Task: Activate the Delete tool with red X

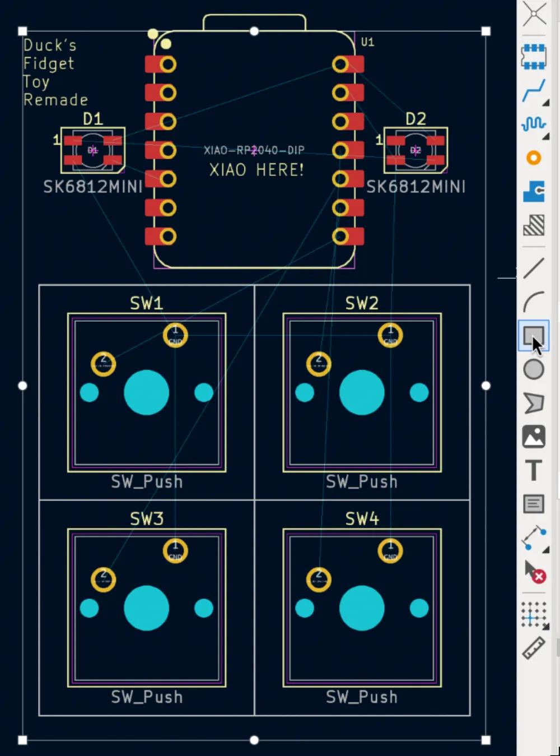Action: point(534,572)
